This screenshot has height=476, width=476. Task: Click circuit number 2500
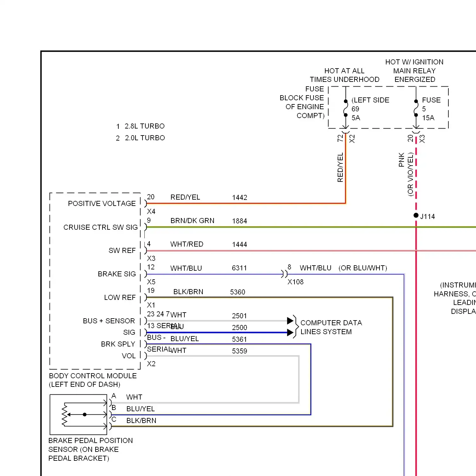(240, 327)
